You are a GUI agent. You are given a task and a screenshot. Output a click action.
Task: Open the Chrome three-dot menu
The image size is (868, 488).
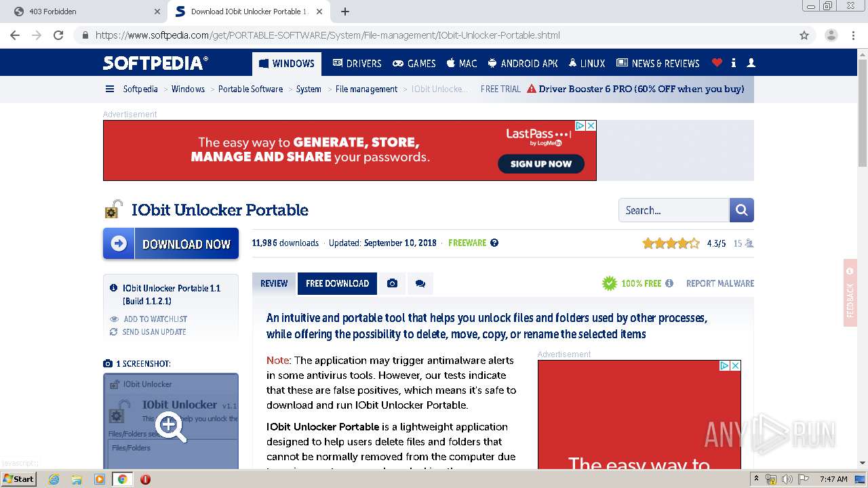click(x=854, y=35)
